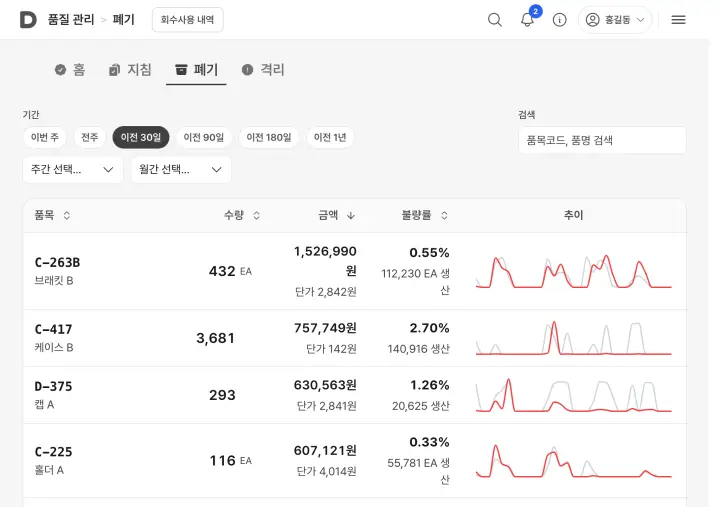Switch to the 홈 tab

point(70,70)
